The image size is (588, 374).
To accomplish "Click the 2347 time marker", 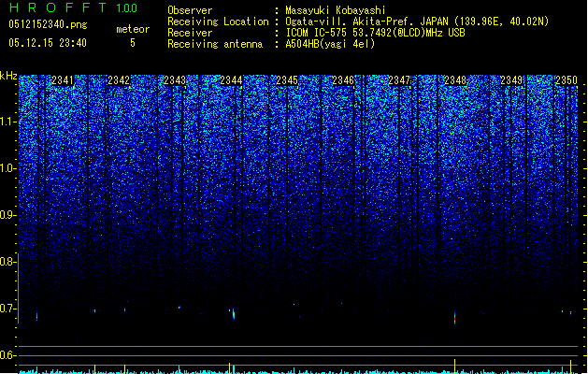I will click(399, 80).
